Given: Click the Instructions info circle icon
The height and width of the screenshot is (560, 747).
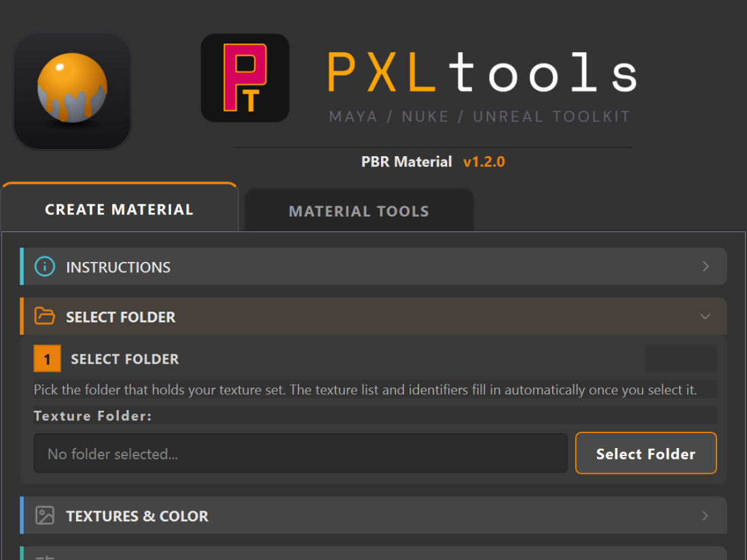Looking at the screenshot, I should (x=45, y=267).
